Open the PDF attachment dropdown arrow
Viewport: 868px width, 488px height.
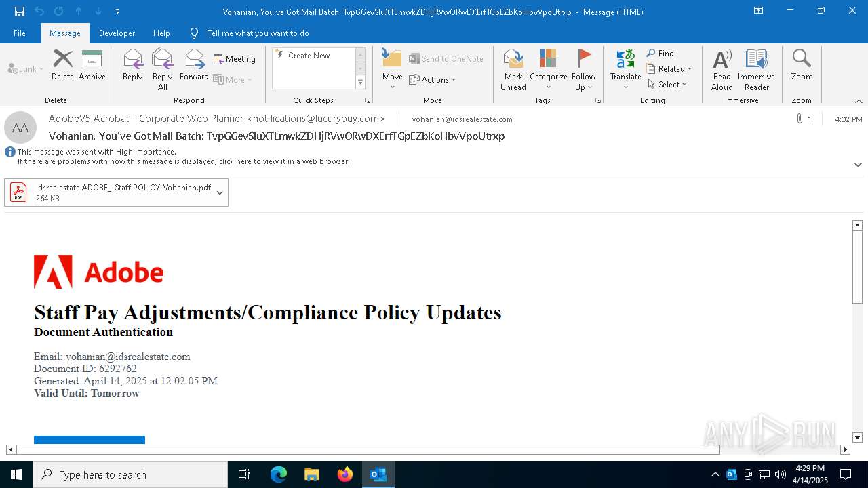click(x=220, y=192)
